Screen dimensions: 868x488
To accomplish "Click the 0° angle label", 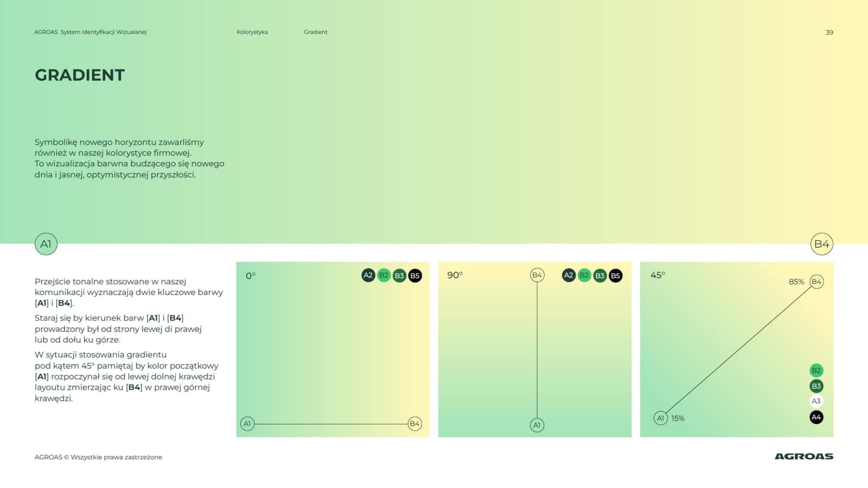I will point(251,276).
